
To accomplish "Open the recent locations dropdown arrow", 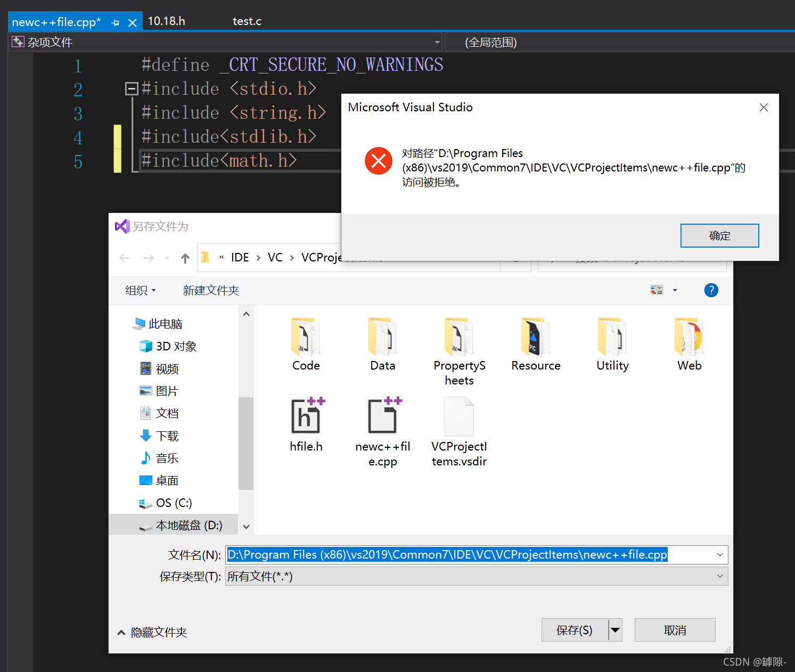I will pos(167,258).
